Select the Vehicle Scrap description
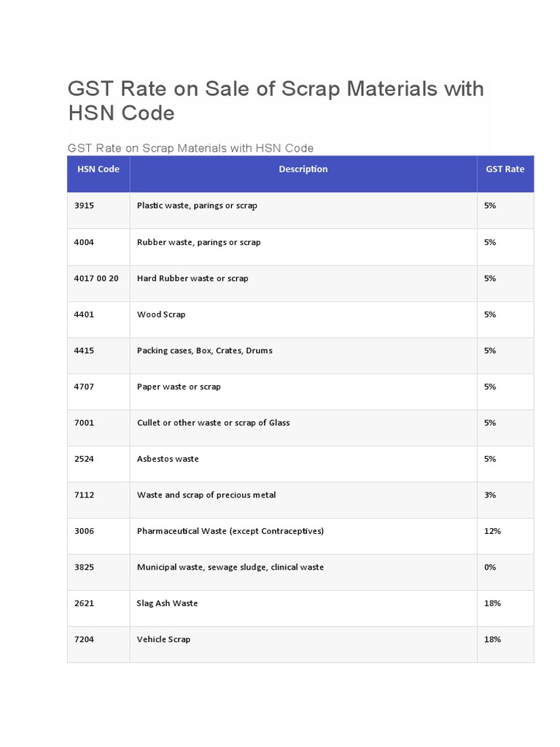The width and height of the screenshot is (560, 747). tap(163, 640)
